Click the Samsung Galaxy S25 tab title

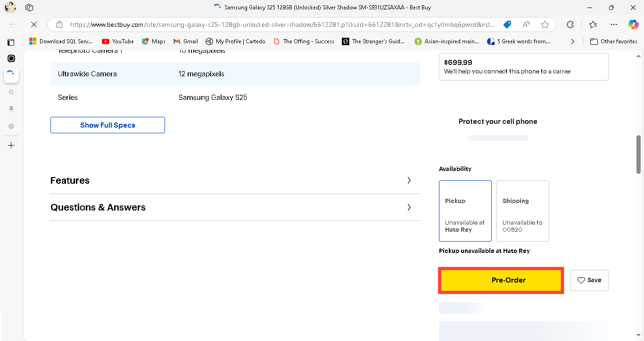pyautogui.click(x=327, y=8)
